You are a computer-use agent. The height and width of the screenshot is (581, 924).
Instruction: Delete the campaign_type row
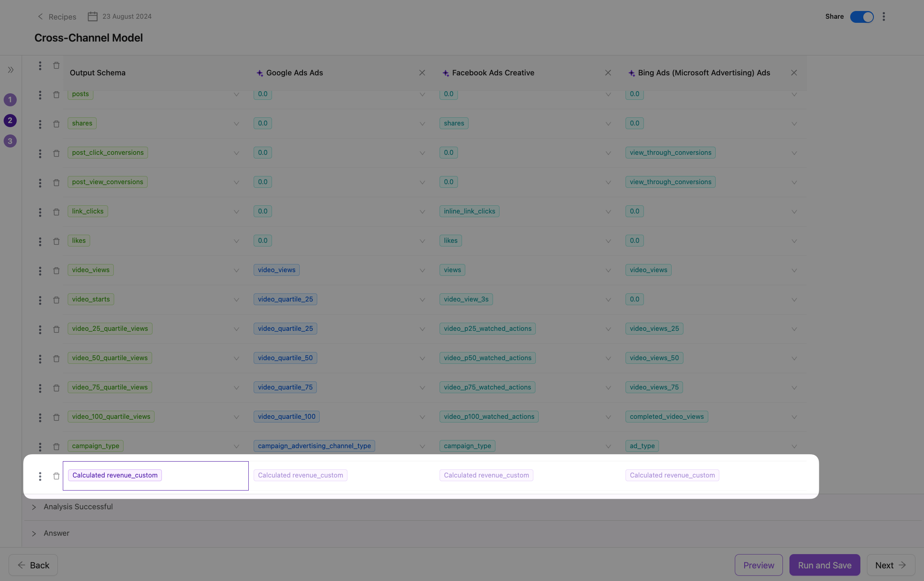pyautogui.click(x=56, y=447)
